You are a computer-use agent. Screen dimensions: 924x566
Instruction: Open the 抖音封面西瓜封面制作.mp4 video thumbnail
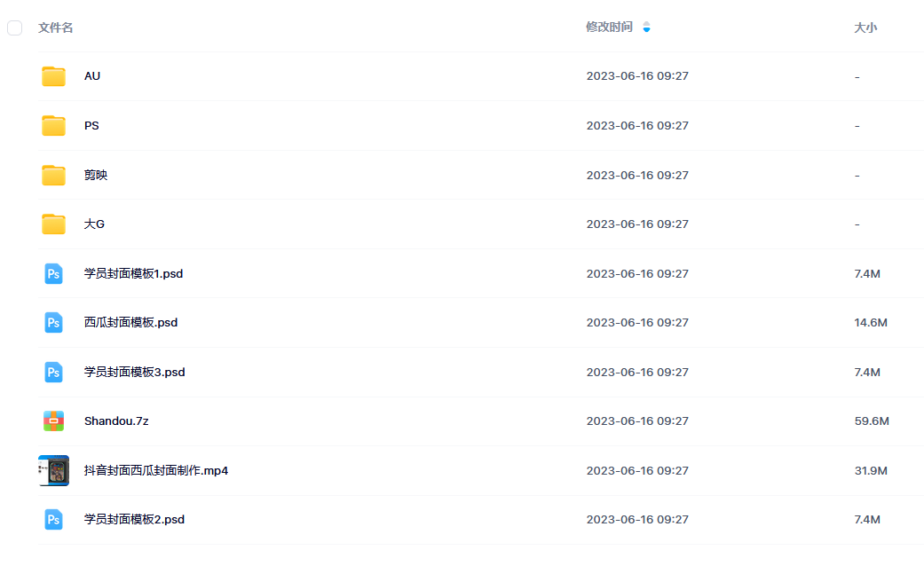click(53, 470)
